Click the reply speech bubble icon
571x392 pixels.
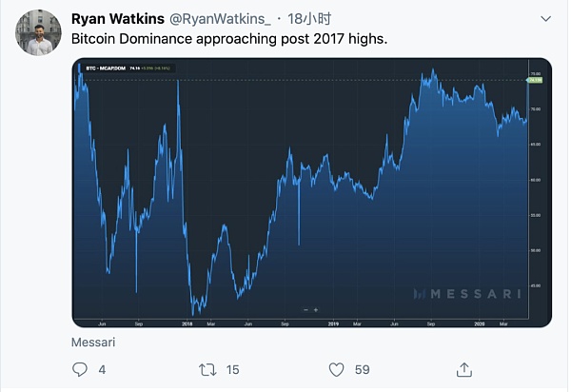pos(80,369)
